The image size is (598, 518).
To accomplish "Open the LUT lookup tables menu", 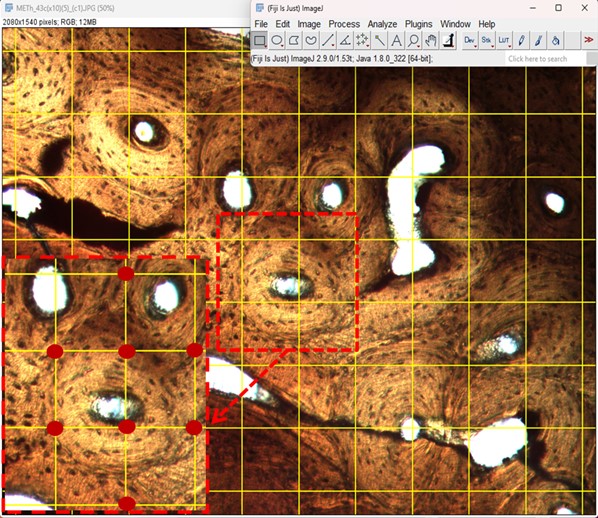I will (504, 40).
